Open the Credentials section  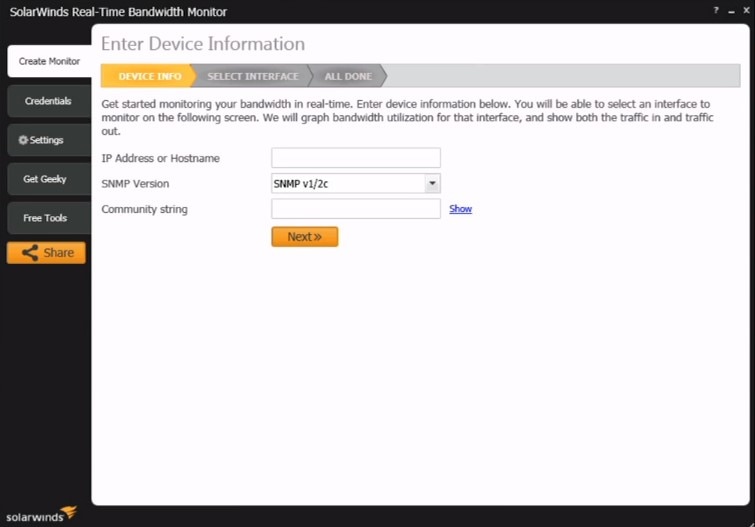tap(49, 101)
